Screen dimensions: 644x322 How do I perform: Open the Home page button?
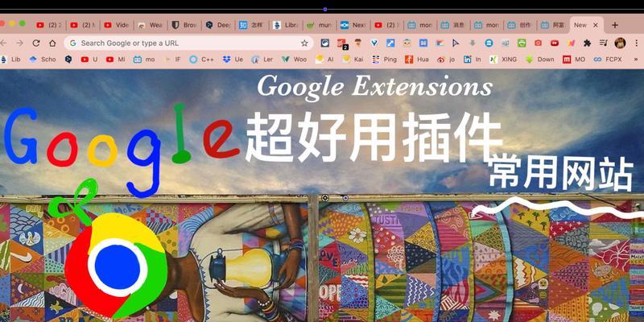[52, 43]
